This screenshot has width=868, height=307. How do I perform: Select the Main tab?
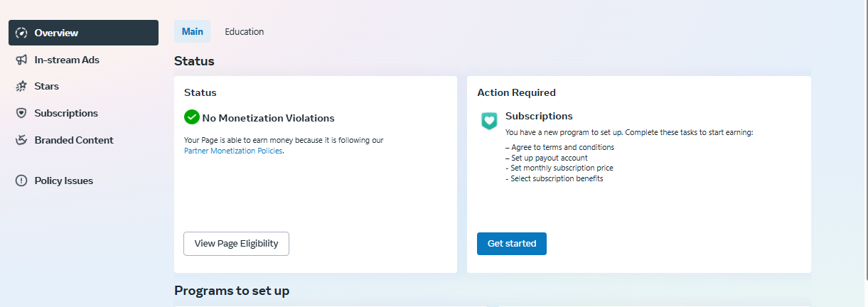coord(192,31)
